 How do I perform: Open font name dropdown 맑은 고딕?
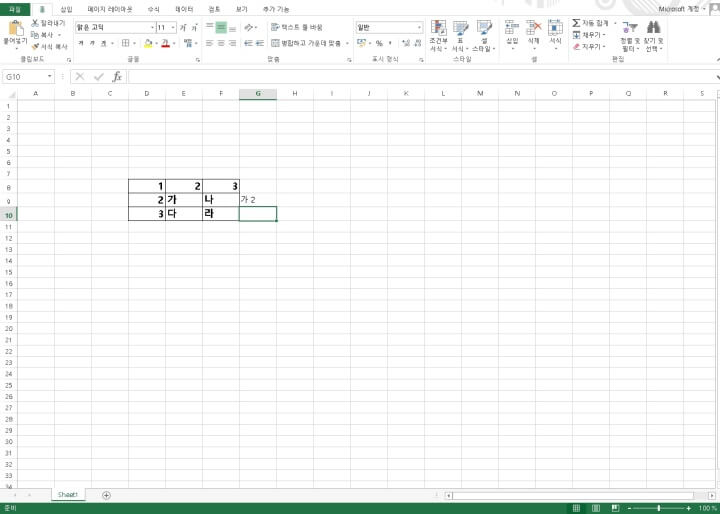(x=152, y=28)
